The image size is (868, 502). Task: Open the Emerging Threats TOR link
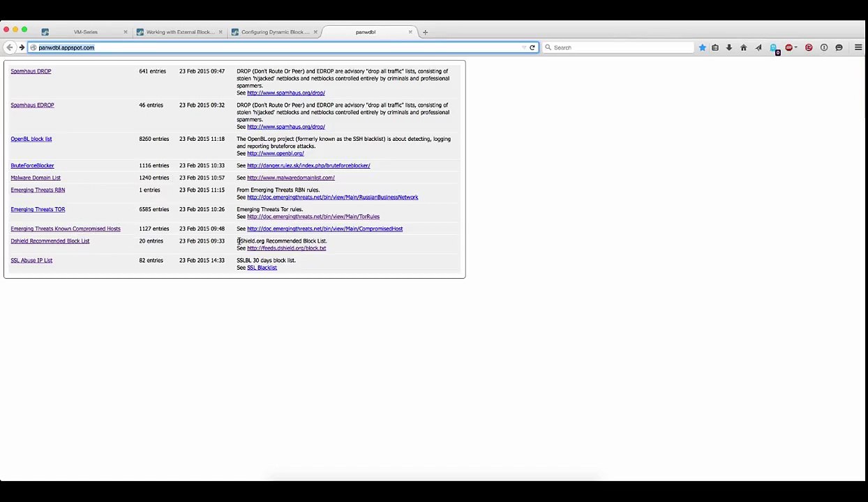click(38, 209)
